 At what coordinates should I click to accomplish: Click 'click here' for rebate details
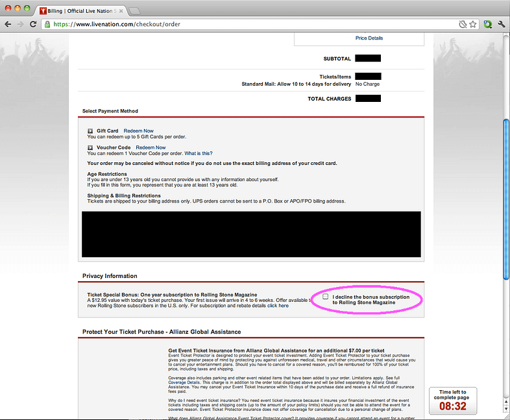(x=278, y=305)
